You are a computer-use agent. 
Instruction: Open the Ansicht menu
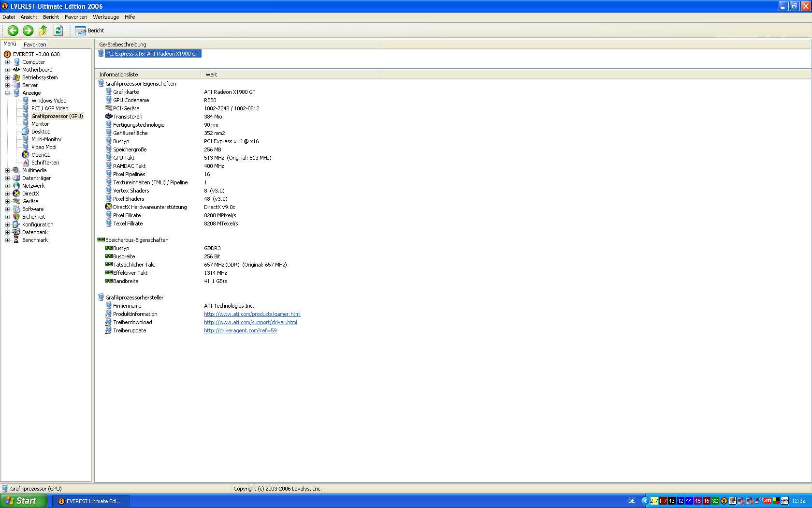29,17
